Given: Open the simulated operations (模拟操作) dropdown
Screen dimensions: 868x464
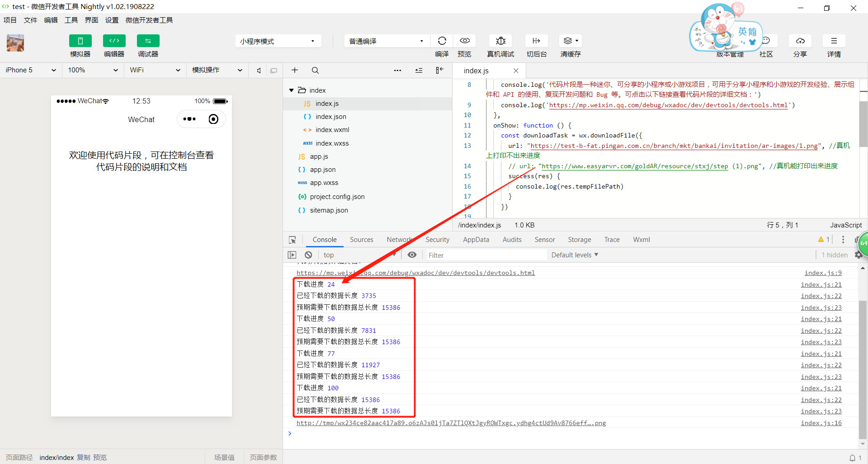Looking at the screenshot, I should 217,70.
